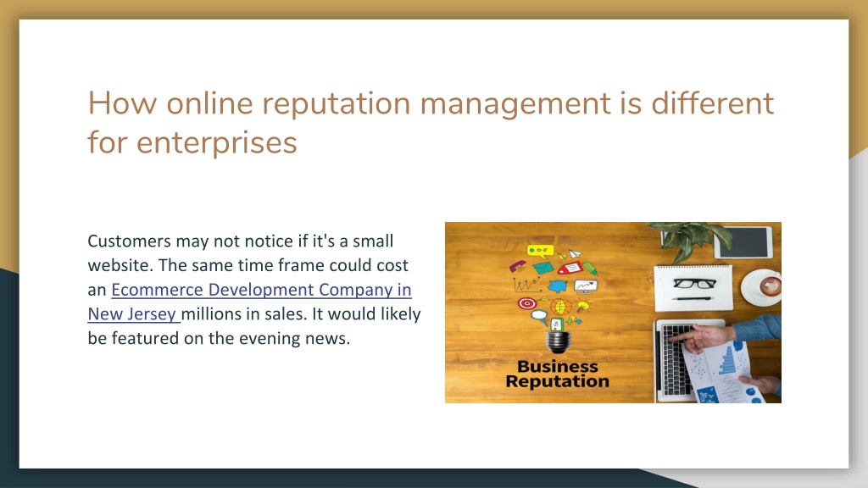Viewport: 868px width, 488px height.
Task: Click the title words 'for enterprises'
Action: coord(192,142)
